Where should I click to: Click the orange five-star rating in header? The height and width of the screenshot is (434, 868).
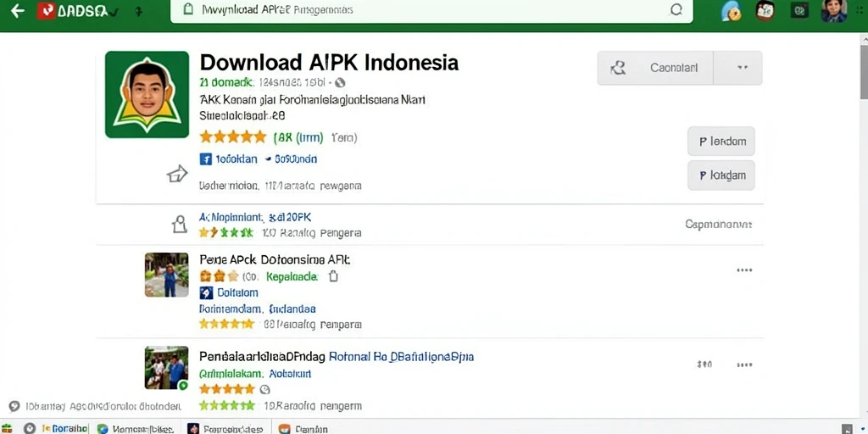[x=233, y=136]
